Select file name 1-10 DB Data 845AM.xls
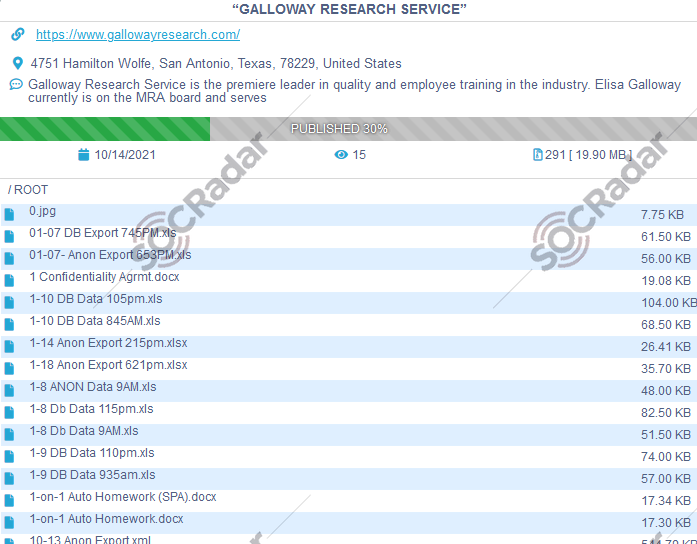Screen dimensions: 697x544 click(95, 321)
